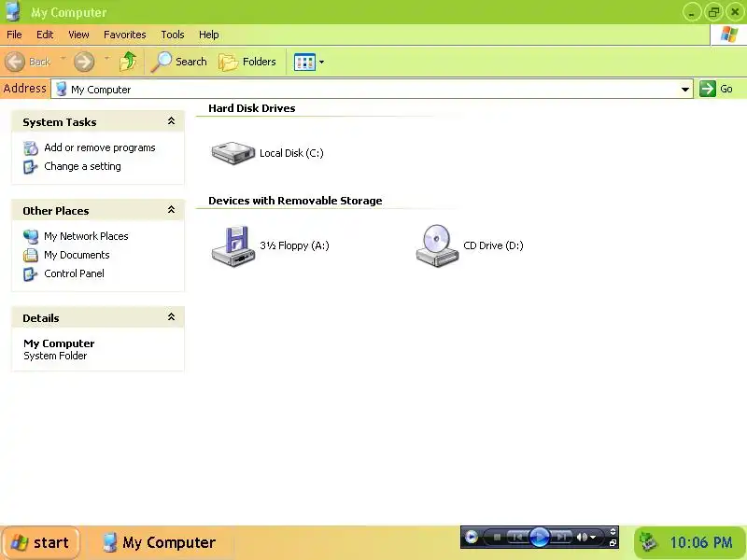The image size is (747, 560).
Task: Open Add or remove programs link
Action: [100, 147]
